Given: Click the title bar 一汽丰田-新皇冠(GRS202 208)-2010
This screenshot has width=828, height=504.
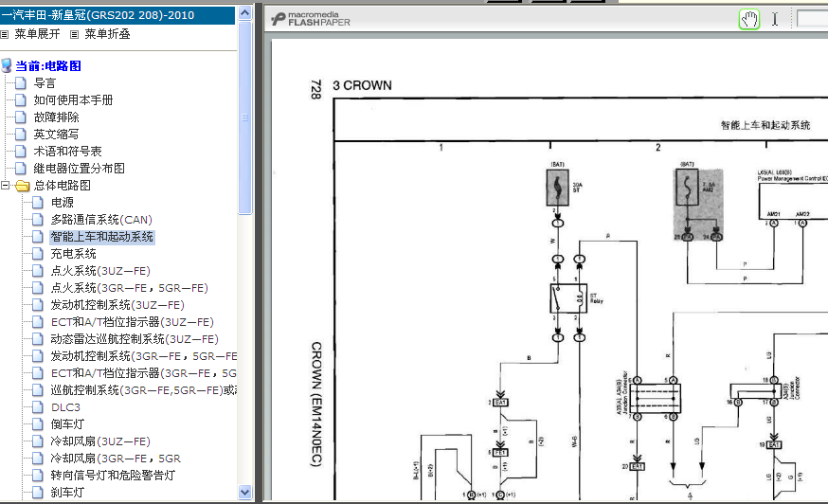Looking at the screenshot, I should [x=117, y=15].
